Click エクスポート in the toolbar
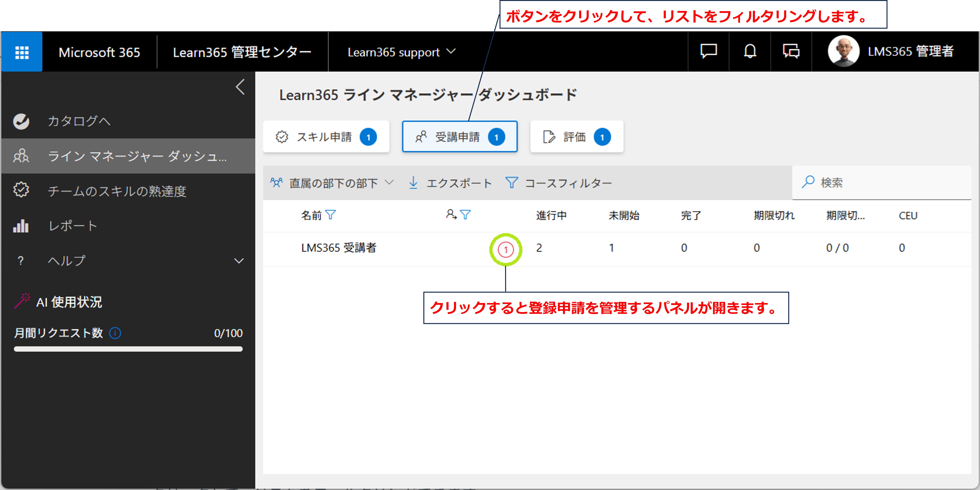 pos(460,183)
